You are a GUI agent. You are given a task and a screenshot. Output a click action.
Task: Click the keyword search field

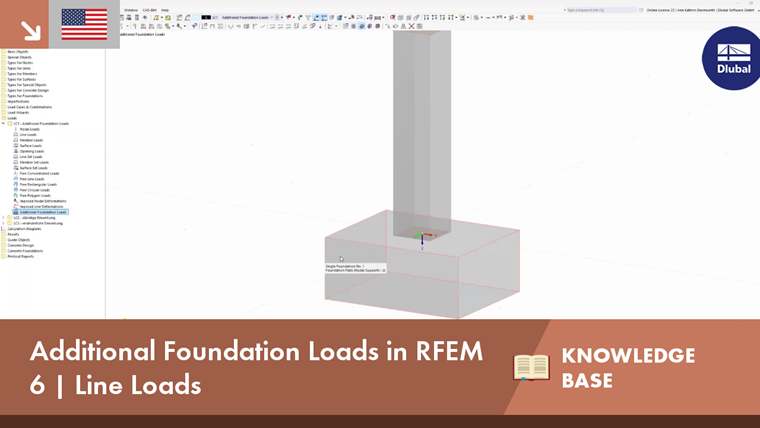click(x=601, y=10)
